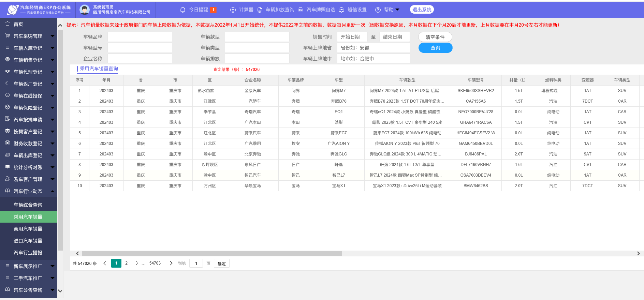Focus the 车辆品牌 input field

(x=140, y=37)
